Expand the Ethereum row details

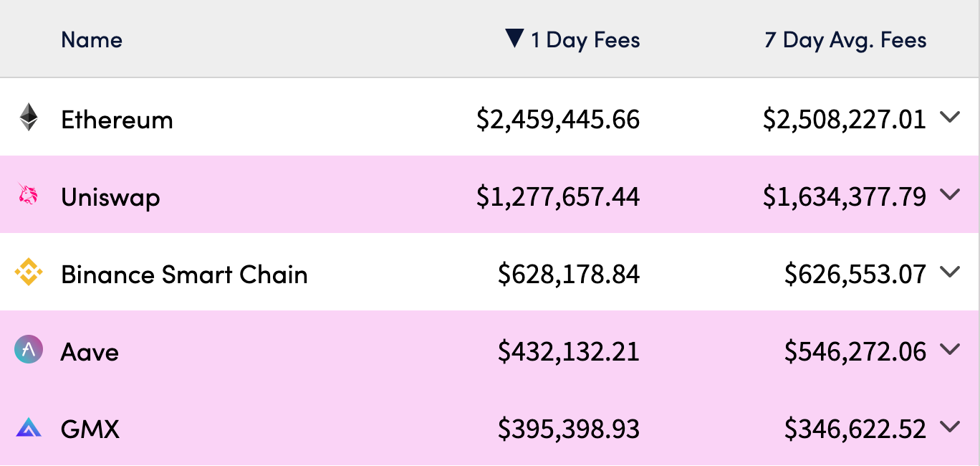click(x=950, y=118)
